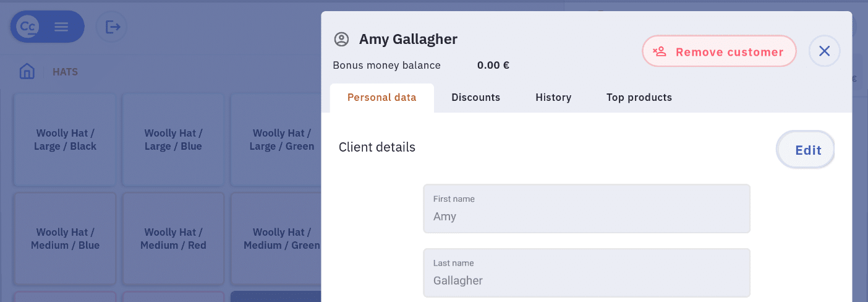Click the Remove customer button

pyautogui.click(x=719, y=51)
